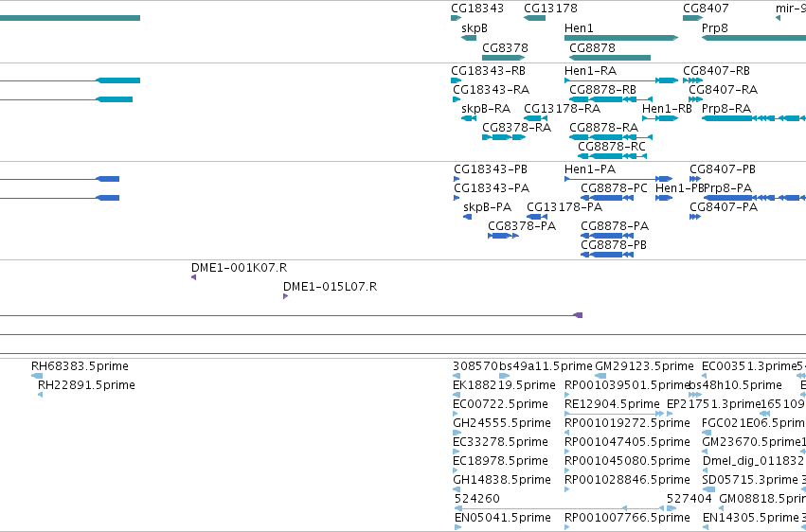Click EST RP001007766.5prime label
The height and width of the screenshot is (532, 806).
(627, 518)
